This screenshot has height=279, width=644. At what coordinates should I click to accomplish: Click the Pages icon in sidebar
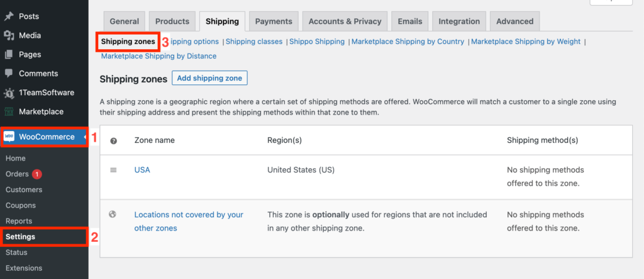(9, 55)
